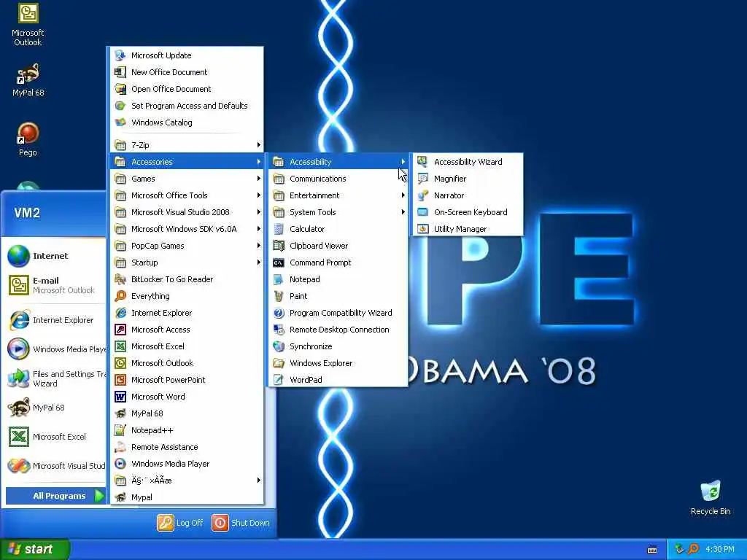Click the All Programs button

point(55,496)
